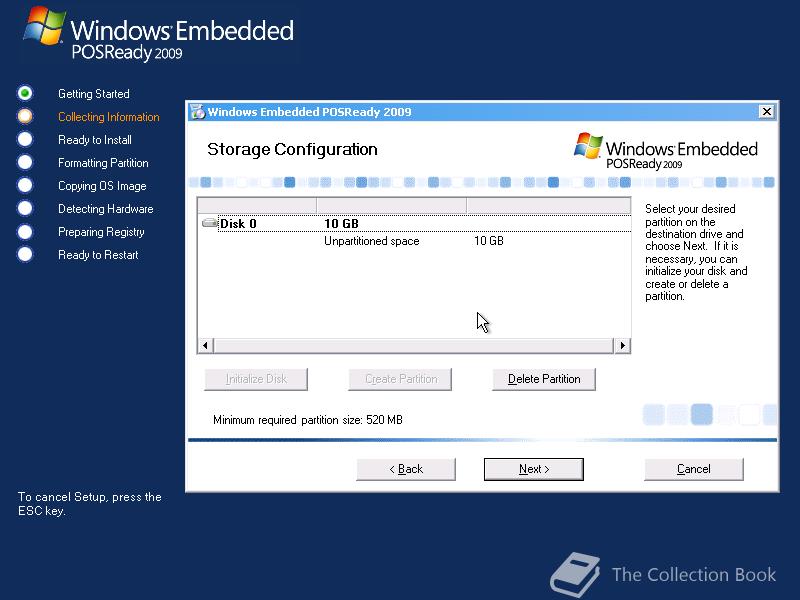The image size is (800, 600).
Task: Click the right scroll arrow of partition list
Action: pyautogui.click(x=622, y=345)
